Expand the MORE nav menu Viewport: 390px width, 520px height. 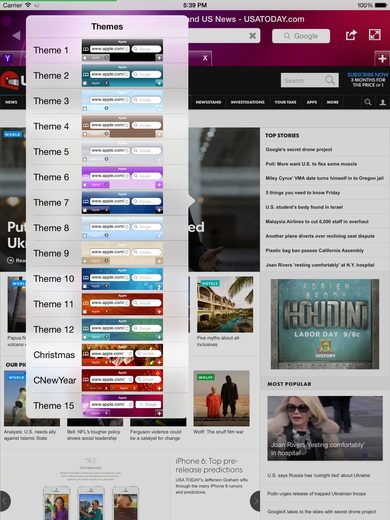point(332,102)
